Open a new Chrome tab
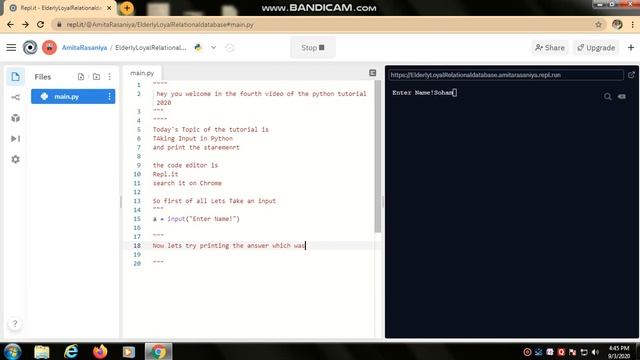Viewport: 640px width, 360px height. [127, 8]
